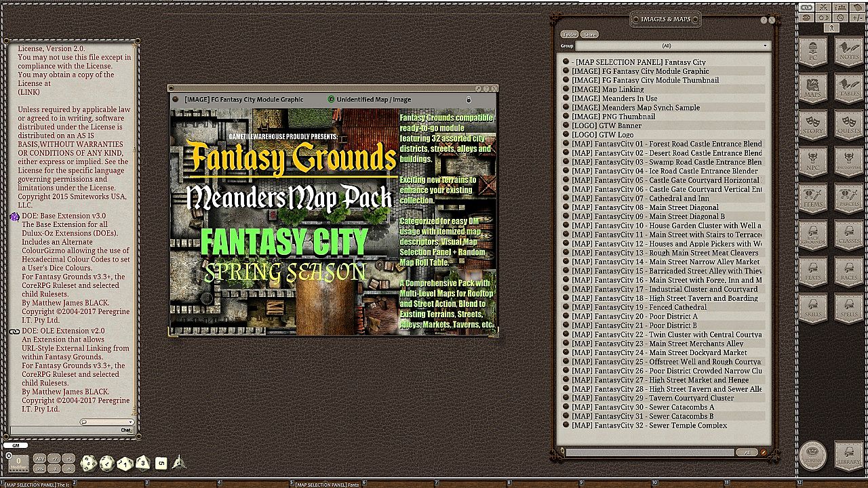This screenshot has height=488, width=868.
Task: Toggle the +2 modifier button
Action: 55,458
